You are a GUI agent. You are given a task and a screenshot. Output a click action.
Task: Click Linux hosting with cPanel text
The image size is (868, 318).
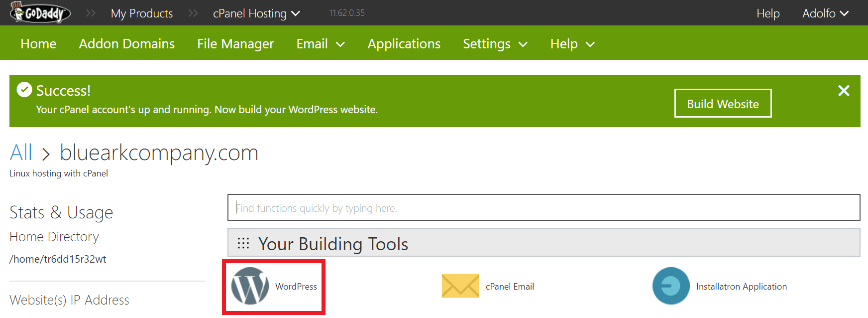point(59,173)
